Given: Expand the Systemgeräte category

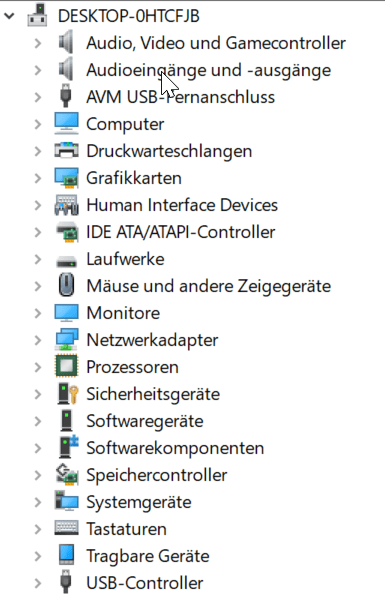Looking at the screenshot, I should pyautogui.click(x=38, y=502).
